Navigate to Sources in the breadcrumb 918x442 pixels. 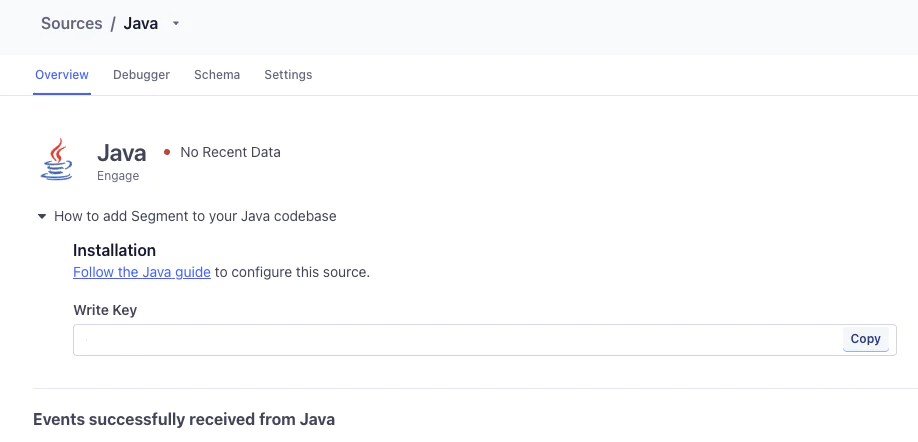coord(72,23)
